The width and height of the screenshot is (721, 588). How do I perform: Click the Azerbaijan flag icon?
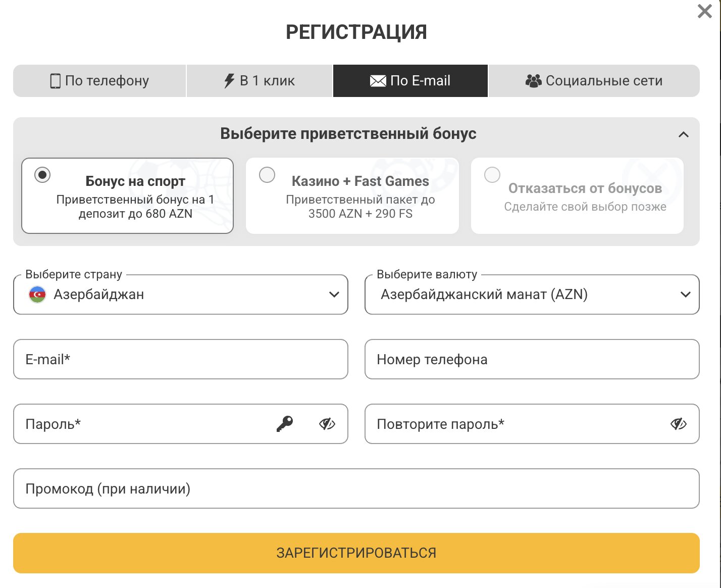[x=37, y=295]
